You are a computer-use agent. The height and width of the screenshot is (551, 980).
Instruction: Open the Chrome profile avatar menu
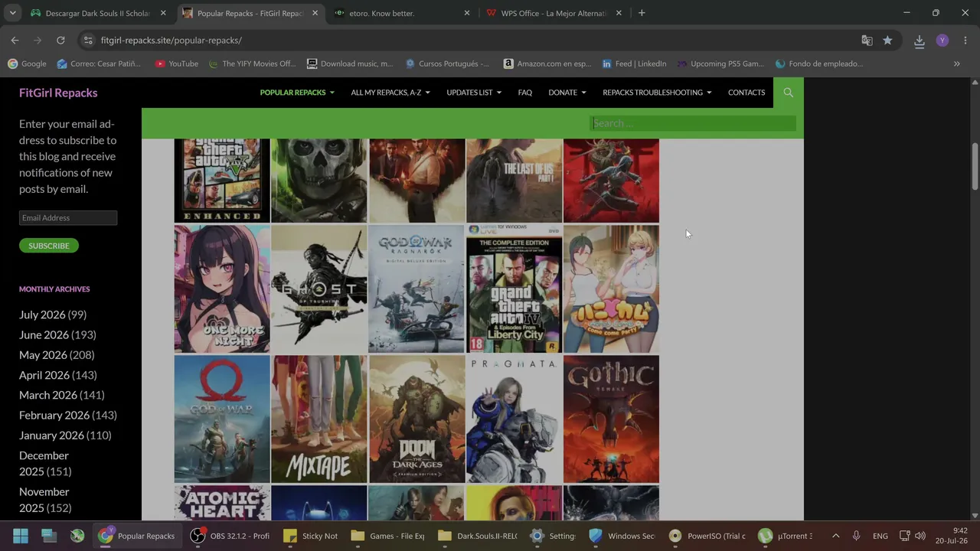point(942,40)
